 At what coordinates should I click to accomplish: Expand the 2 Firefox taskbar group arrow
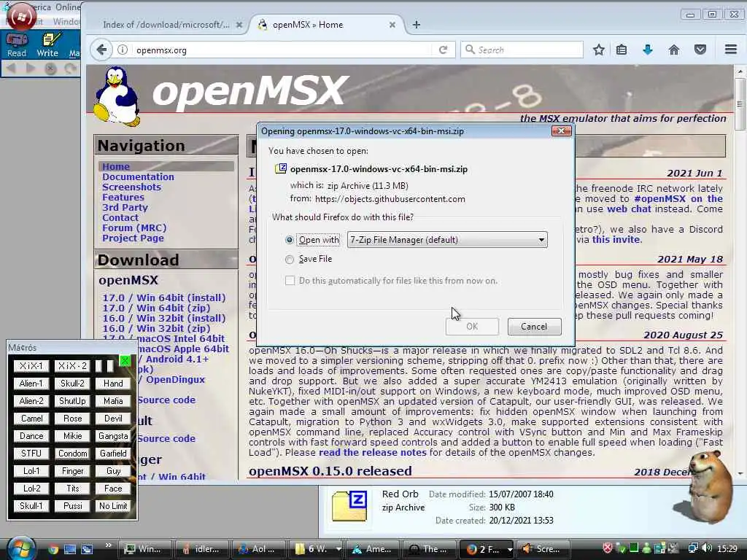[509, 549]
